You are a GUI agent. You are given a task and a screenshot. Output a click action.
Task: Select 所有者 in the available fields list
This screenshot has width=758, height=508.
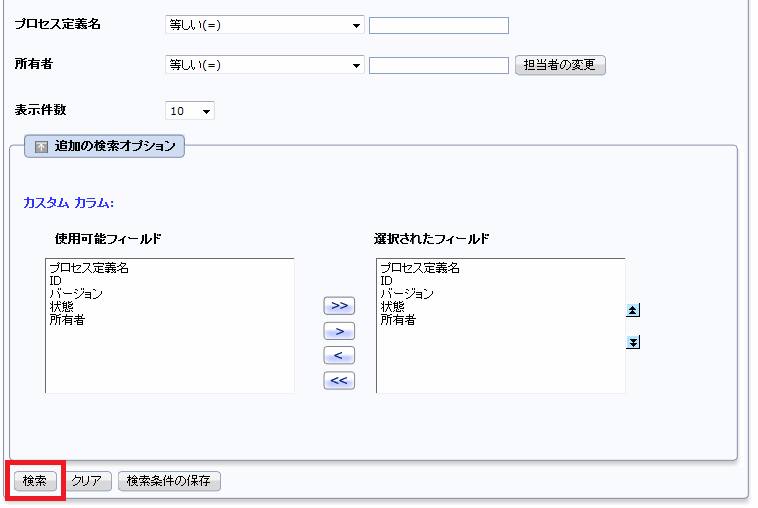click(x=67, y=320)
